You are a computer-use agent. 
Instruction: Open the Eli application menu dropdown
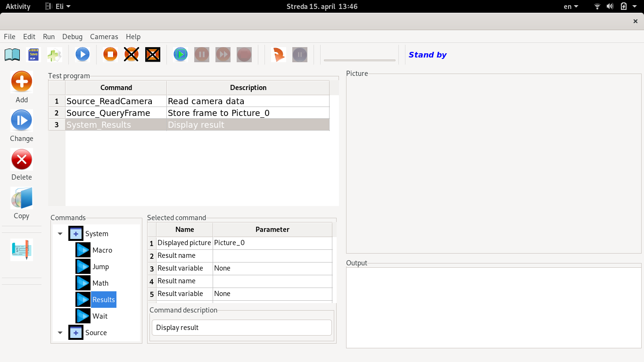59,7
